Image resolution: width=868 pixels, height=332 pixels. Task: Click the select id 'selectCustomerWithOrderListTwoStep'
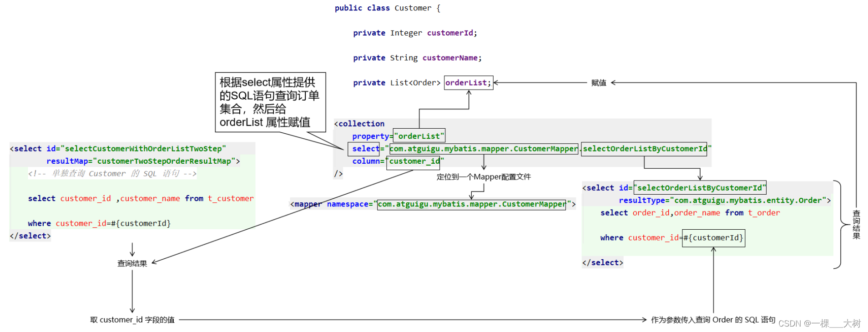coord(143,149)
